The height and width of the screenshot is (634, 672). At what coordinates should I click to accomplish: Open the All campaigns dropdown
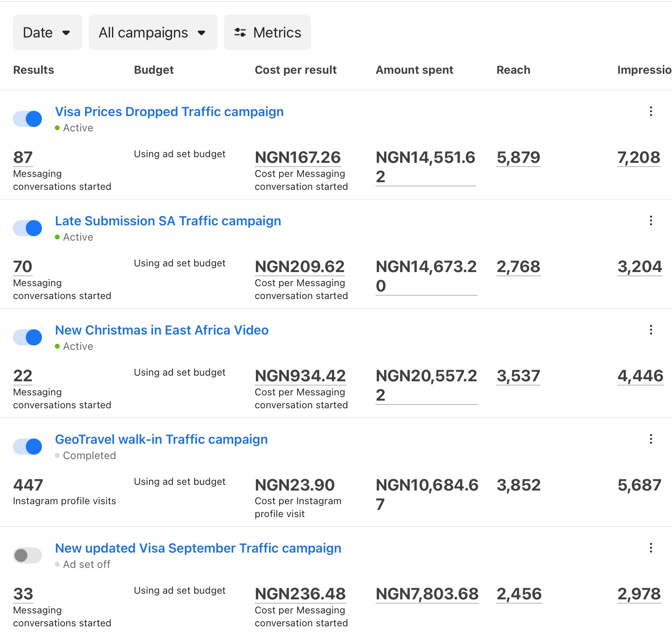coord(153,33)
